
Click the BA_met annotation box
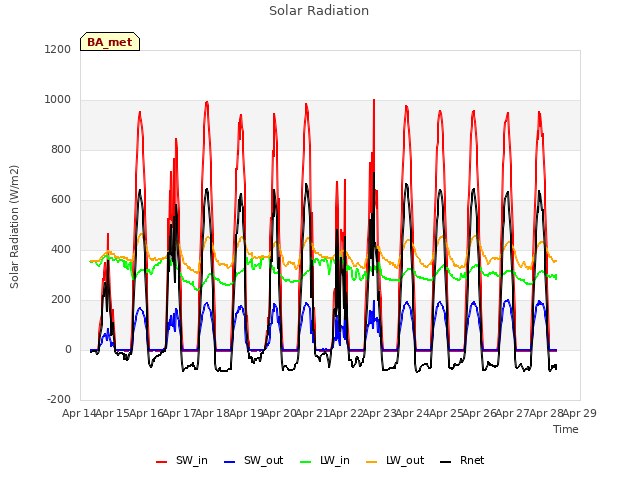tap(110, 42)
